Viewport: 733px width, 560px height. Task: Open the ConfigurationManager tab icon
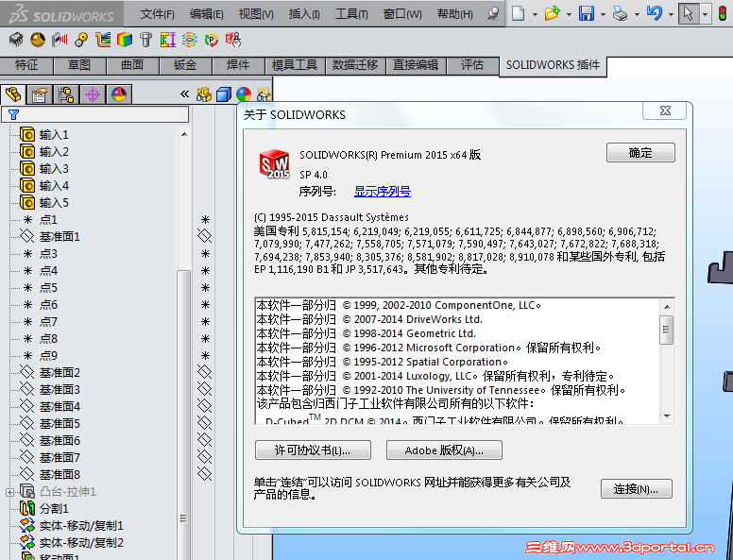tap(66, 94)
